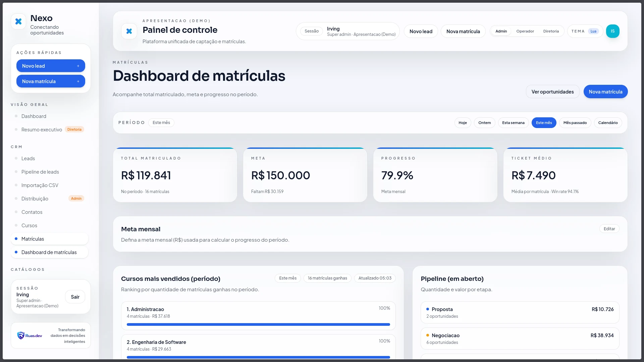Click the plus icon on Novo lead
The width and height of the screenshot is (644, 362).
point(78,66)
